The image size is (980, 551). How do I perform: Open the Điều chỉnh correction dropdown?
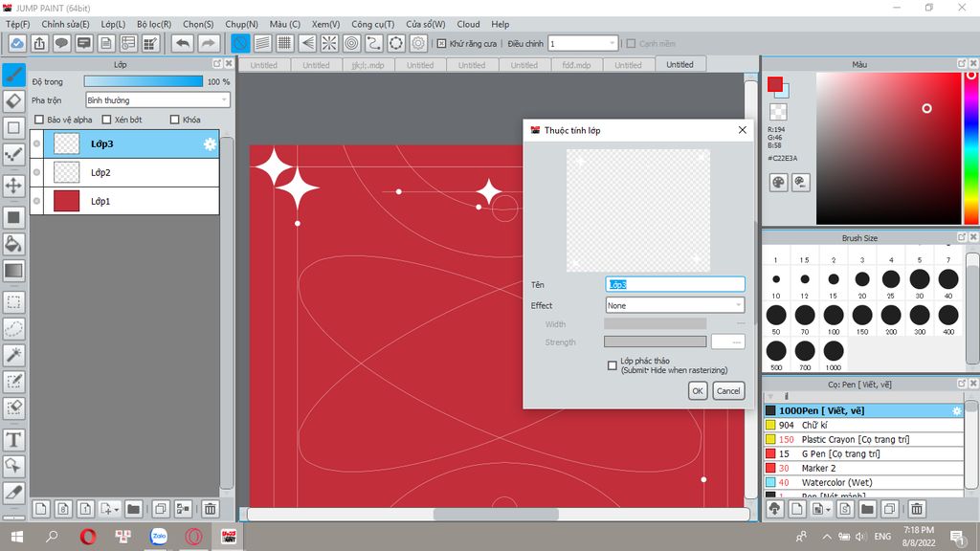(583, 43)
